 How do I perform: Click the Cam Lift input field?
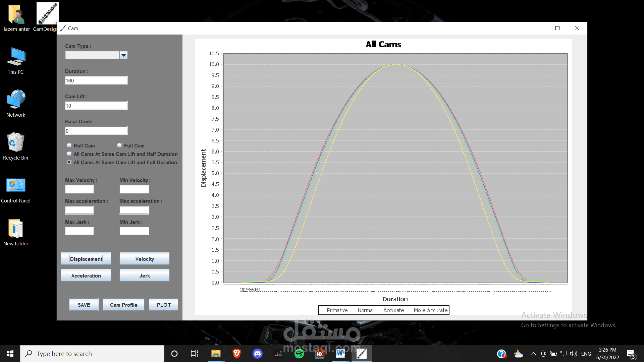pyautogui.click(x=96, y=106)
